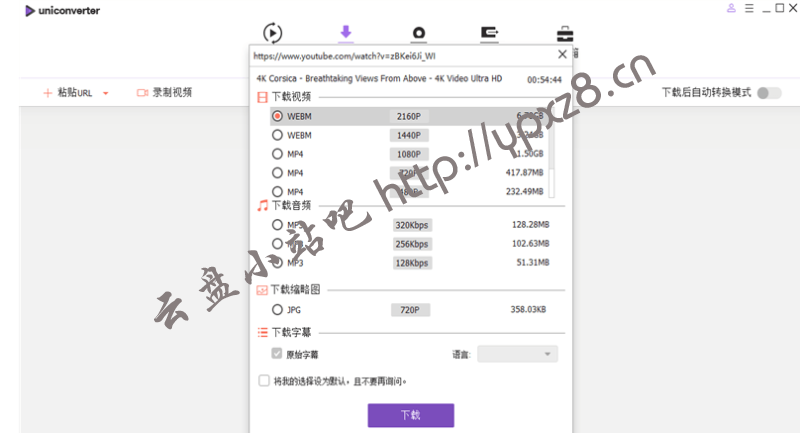Open the subtitle 语言 dropdown

pyautogui.click(x=517, y=354)
